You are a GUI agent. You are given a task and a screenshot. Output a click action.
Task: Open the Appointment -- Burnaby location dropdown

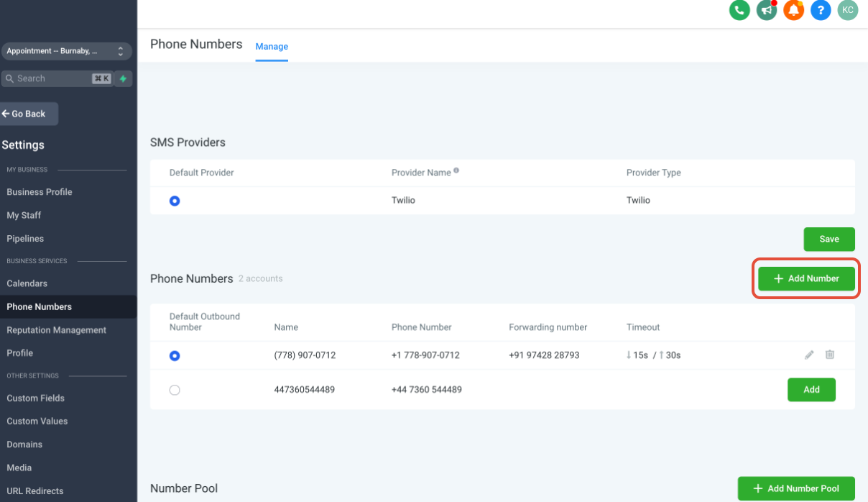66,51
